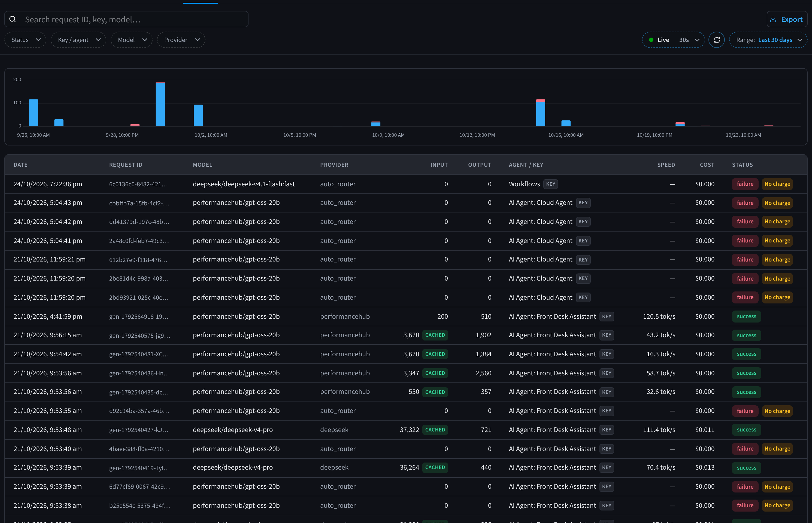Open request gen-1792564918-19…
This screenshot has height=523, width=812.
pos(139,317)
